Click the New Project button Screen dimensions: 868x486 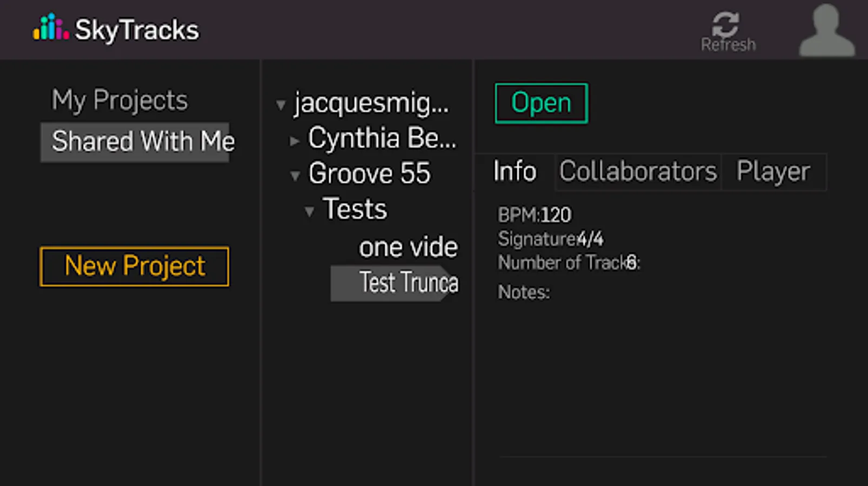[x=134, y=266]
